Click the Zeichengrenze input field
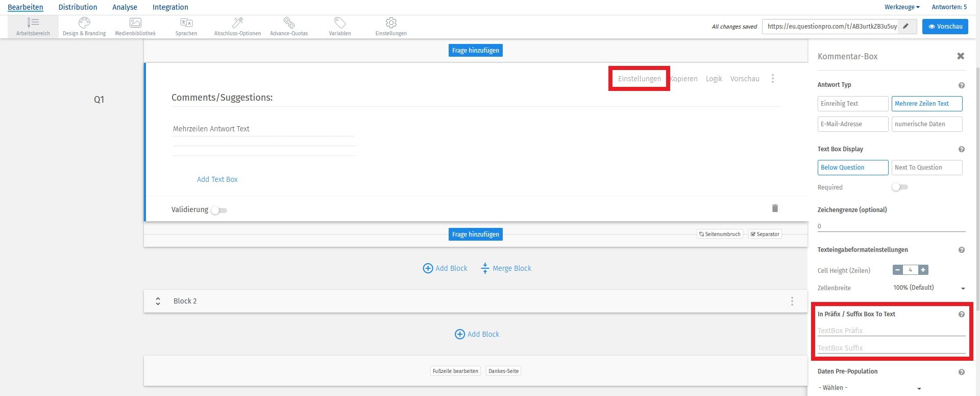The image size is (980, 396). (891, 226)
